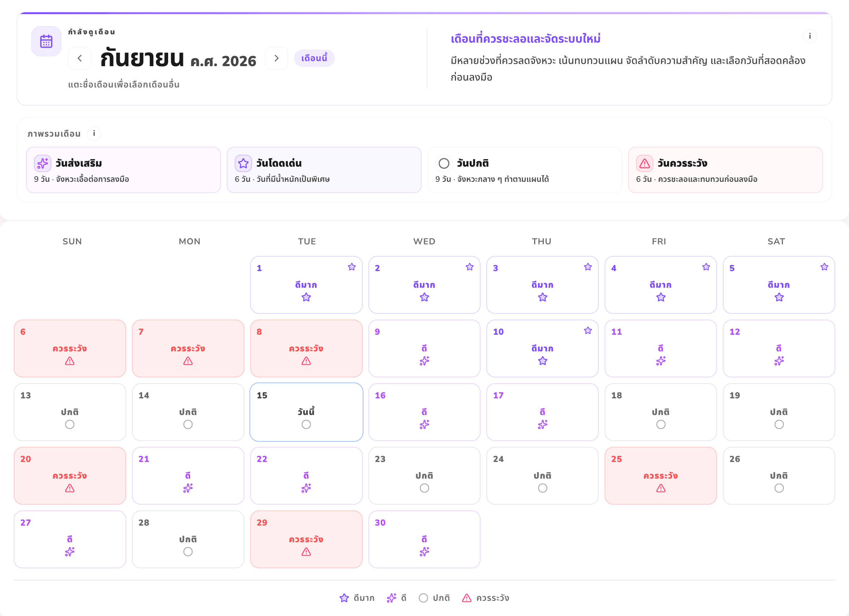Screen dimensions: 849x616
Task: Click the ควรระวัง legend item at bottom
Action: point(486,598)
